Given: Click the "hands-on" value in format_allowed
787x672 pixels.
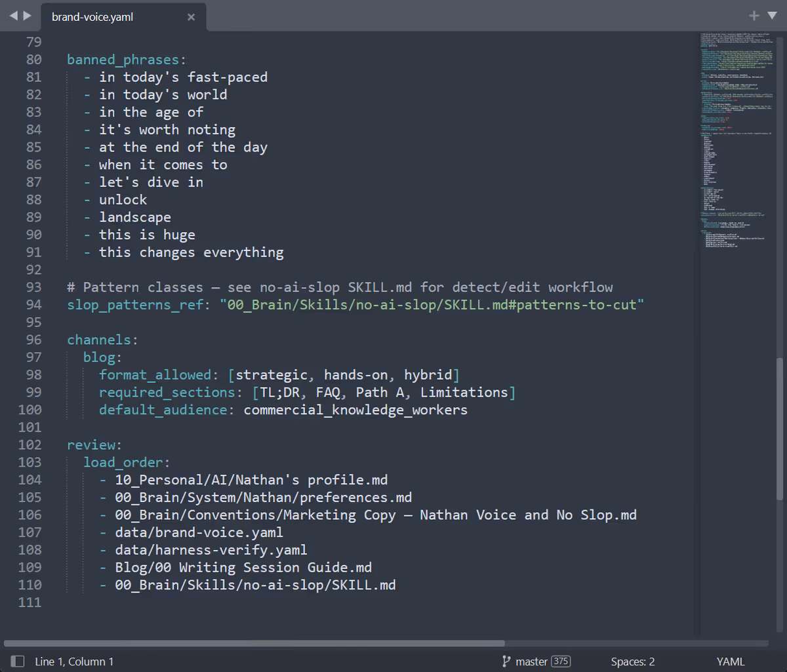Looking at the screenshot, I should point(355,375).
